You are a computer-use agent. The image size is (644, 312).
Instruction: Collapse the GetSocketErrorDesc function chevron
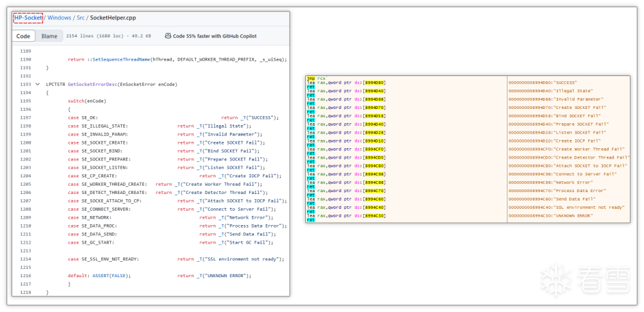37,84
